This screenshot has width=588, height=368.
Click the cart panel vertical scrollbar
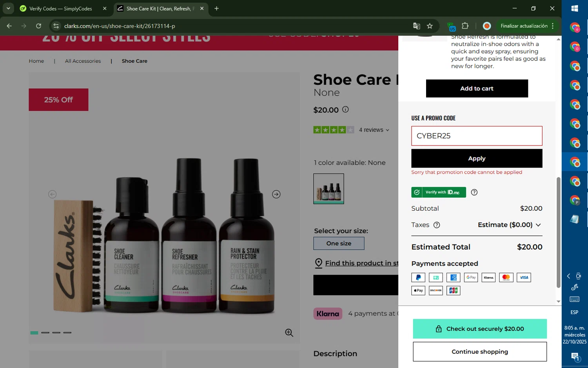click(x=558, y=232)
